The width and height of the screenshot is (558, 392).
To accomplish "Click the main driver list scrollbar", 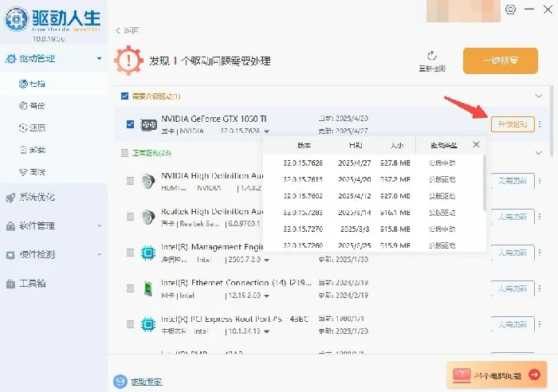I will click(552, 121).
